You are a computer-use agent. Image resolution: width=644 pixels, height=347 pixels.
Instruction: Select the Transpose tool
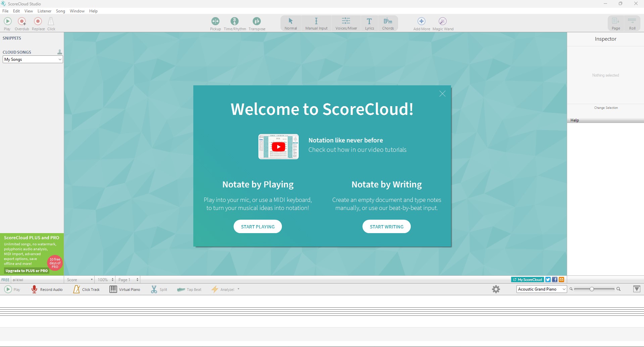(257, 21)
